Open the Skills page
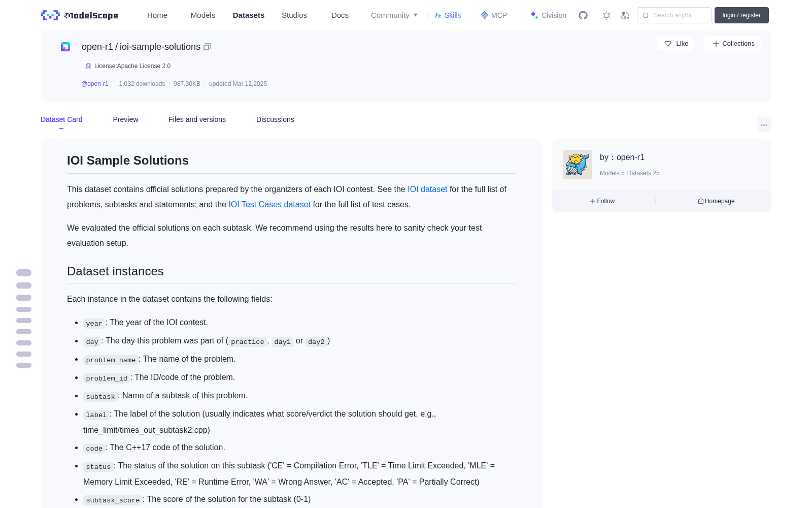812x508 pixels. (448, 15)
